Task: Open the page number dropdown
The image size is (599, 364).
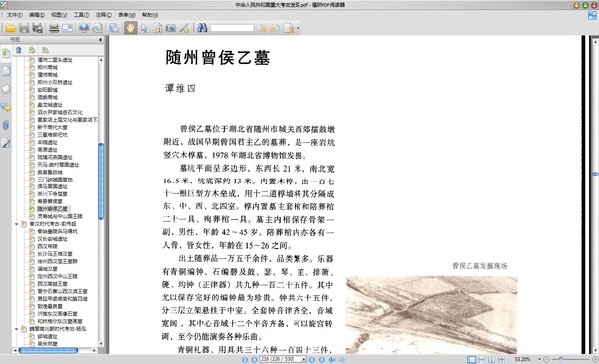Action: click(x=304, y=359)
